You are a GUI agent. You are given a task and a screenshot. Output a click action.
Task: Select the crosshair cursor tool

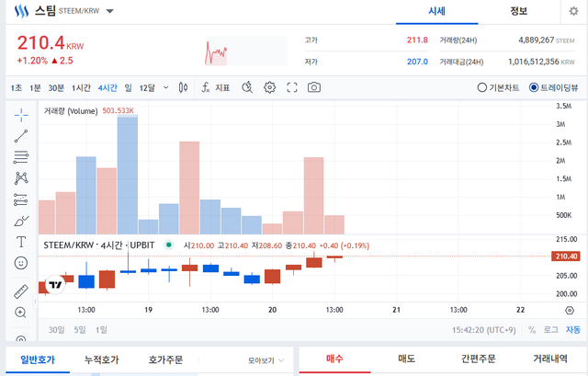tap(21, 115)
